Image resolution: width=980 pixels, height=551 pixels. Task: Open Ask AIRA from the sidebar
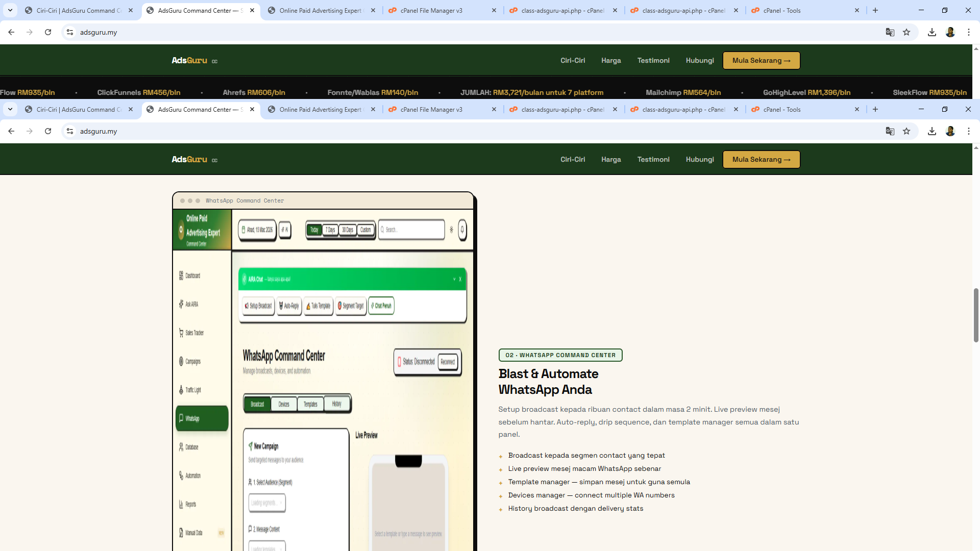point(181,304)
